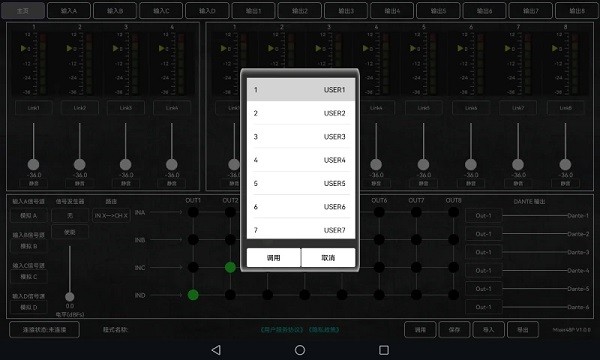
Task: Mute input channel 1 with 静音
Action: click(x=34, y=184)
